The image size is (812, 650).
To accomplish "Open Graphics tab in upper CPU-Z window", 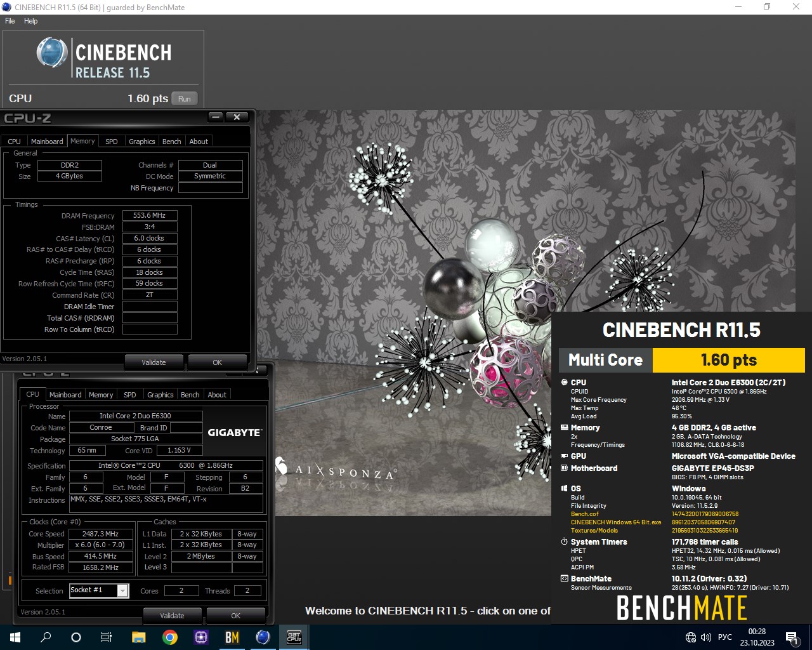I will (x=141, y=142).
